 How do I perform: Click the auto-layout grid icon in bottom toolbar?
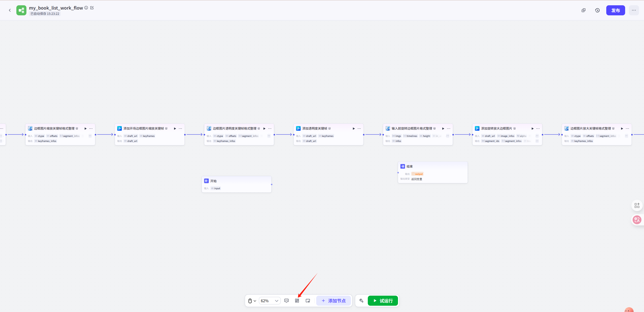click(297, 301)
